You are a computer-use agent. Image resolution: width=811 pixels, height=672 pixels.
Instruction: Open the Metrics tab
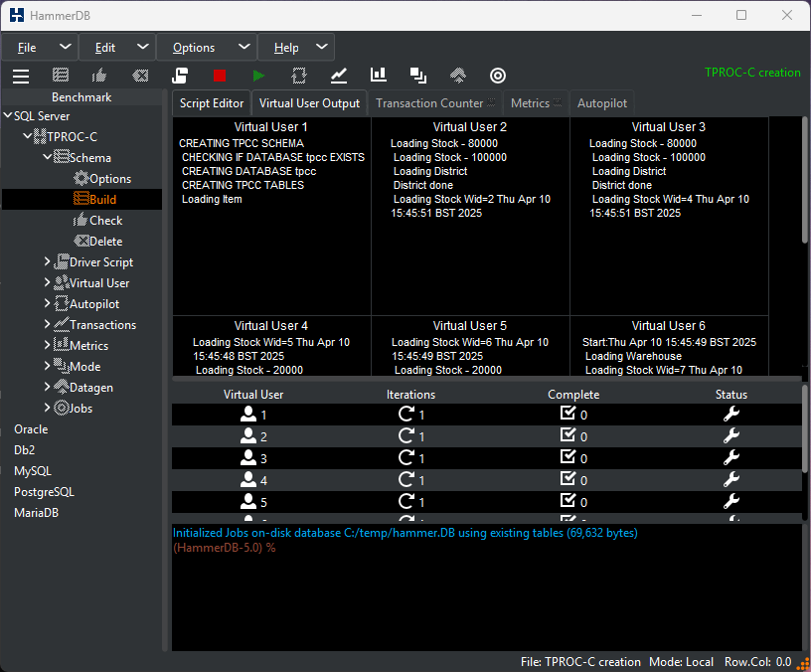coord(536,103)
